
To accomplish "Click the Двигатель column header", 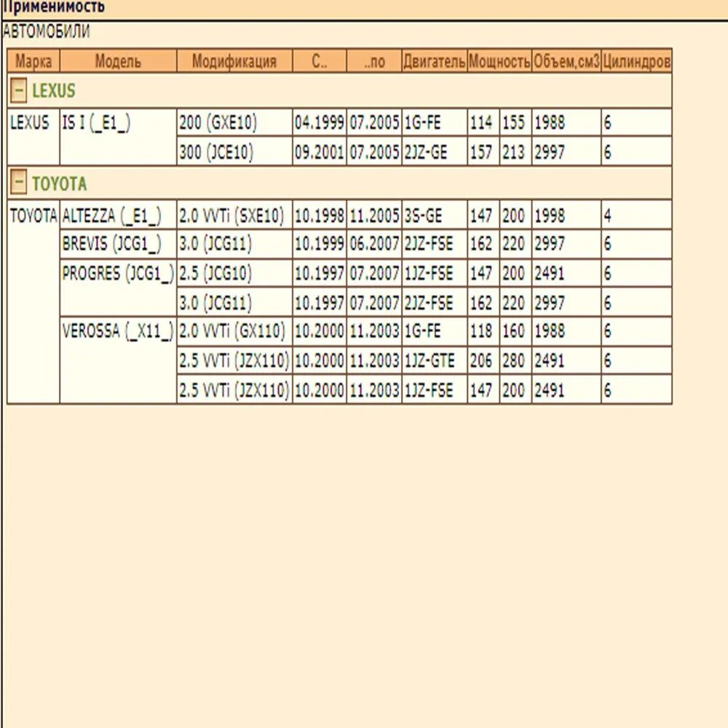I will [434, 61].
